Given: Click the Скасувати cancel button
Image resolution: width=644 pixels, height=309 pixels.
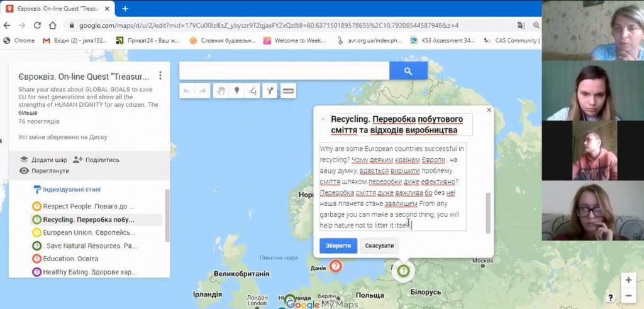Looking at the screenshot, I should point(379,246).
